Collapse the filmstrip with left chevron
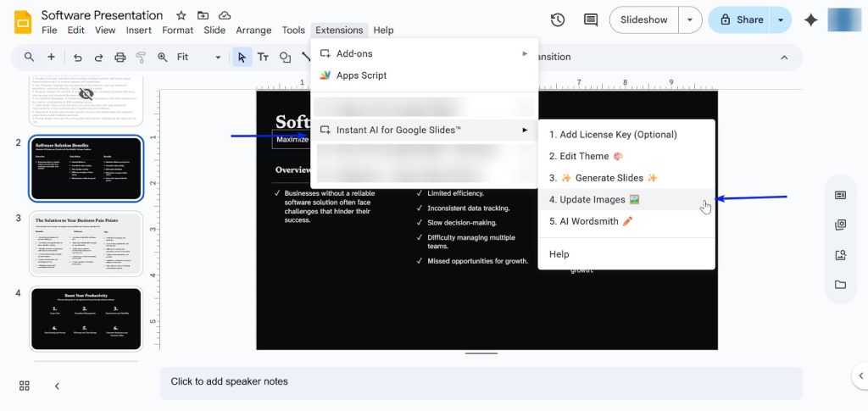The width and height of the screenshot is (868, 411). (57, 386)
